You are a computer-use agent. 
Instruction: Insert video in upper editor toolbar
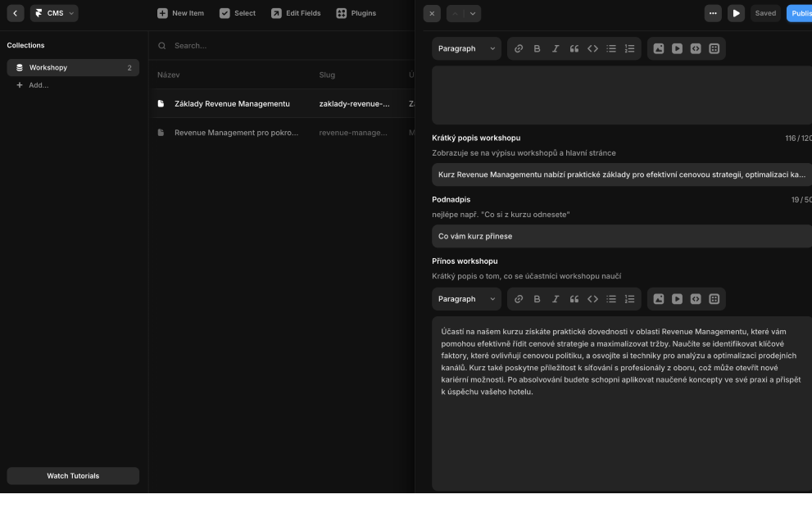(678, 48)
